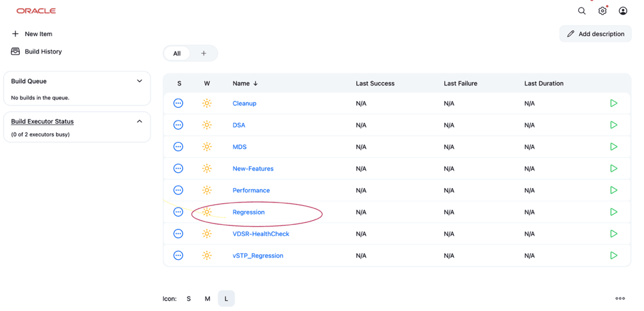Open the Regression job link
Viewport: 644px width, 311px height.
click(248, 212)
